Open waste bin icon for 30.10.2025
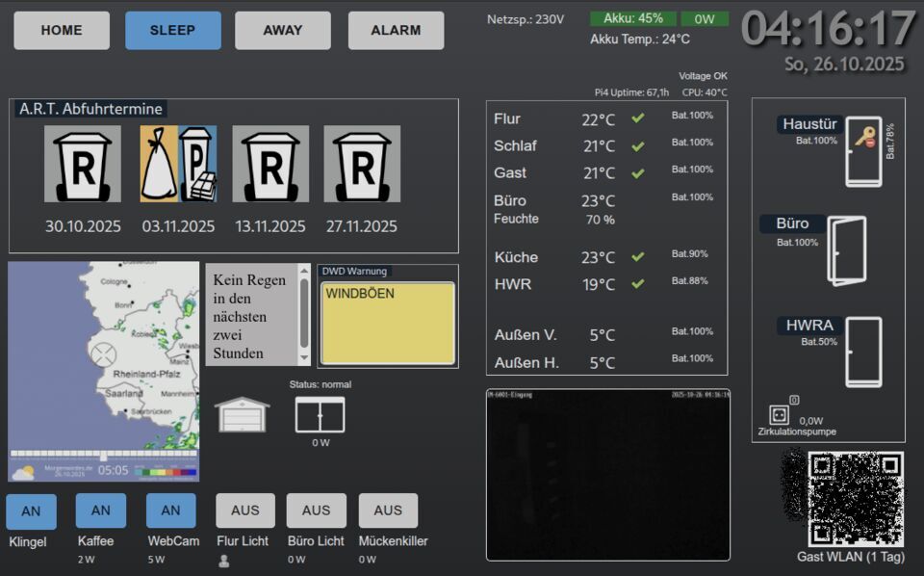 [x=83, y=165]
